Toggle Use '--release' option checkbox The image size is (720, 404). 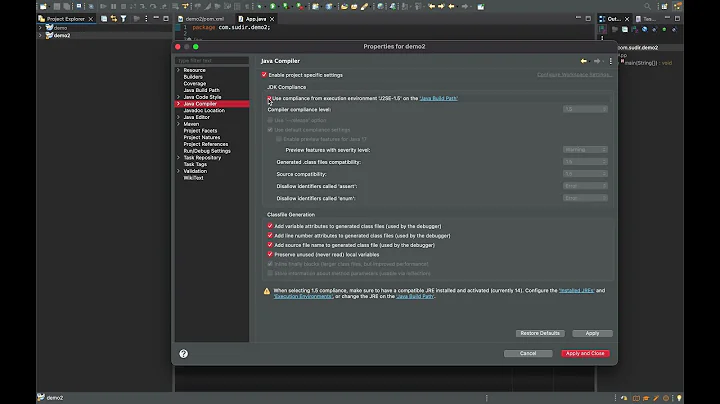270,120
